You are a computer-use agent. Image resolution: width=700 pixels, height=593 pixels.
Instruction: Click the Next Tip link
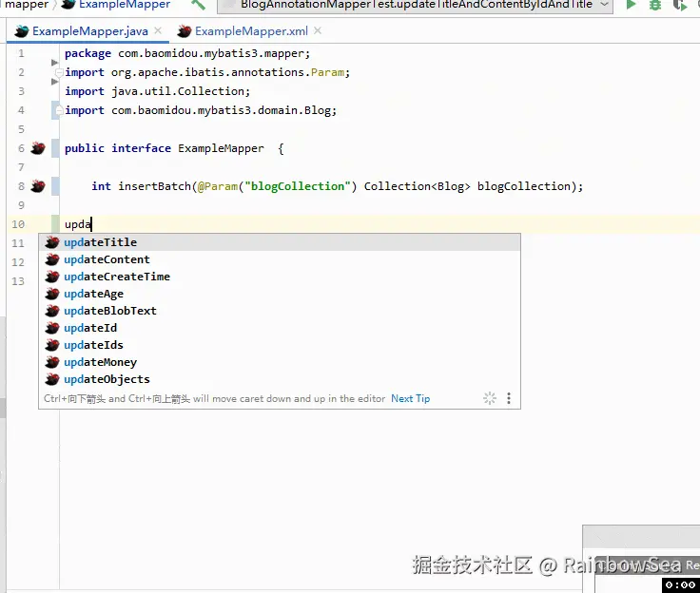coord(410,398)
